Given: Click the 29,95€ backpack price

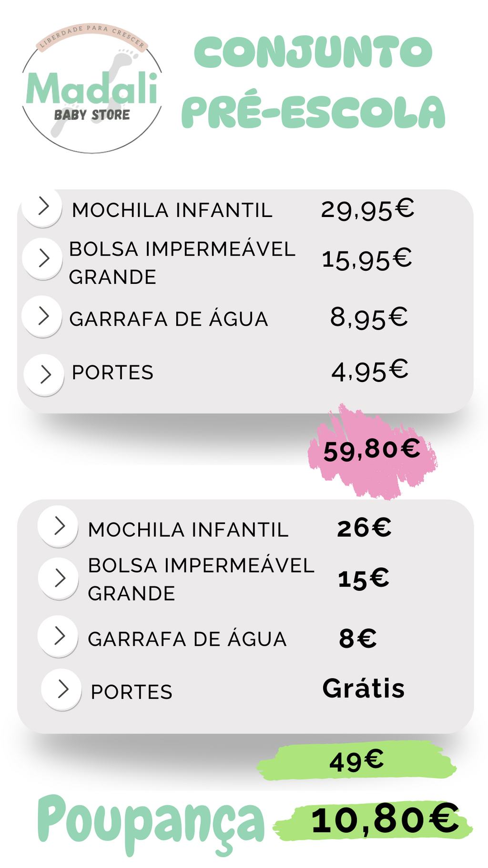Looking at the screenshot, I should click(x=367, y=209).
